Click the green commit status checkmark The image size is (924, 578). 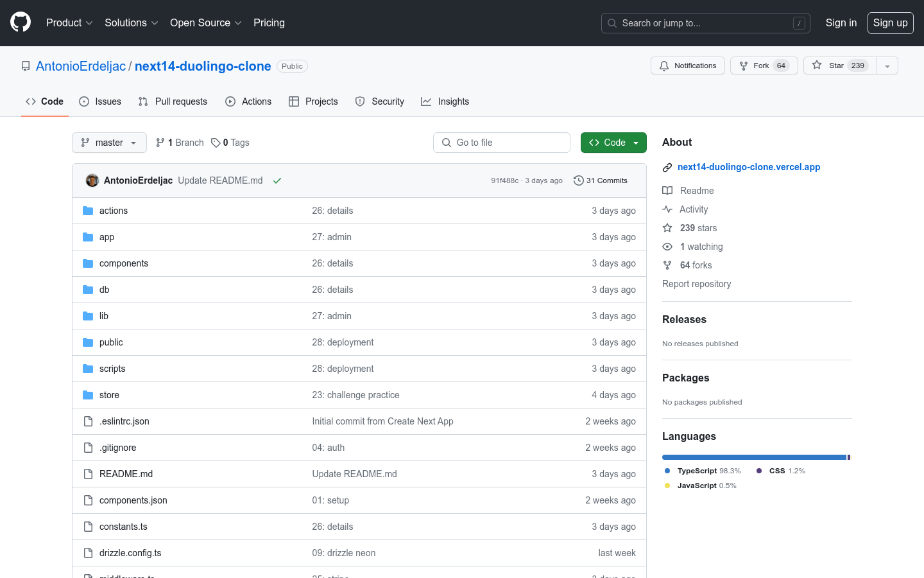pyautogui.click(x=277, y=180)
